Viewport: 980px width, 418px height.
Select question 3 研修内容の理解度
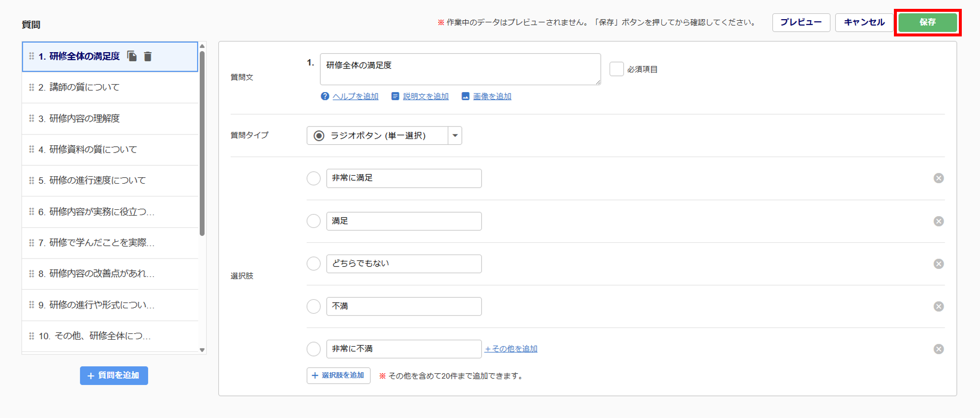tap(84, 119)
